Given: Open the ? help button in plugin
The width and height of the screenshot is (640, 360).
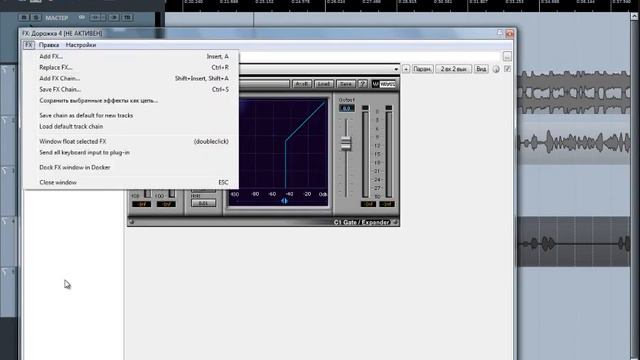Looking at the screenshot, I should click(362, 84).
